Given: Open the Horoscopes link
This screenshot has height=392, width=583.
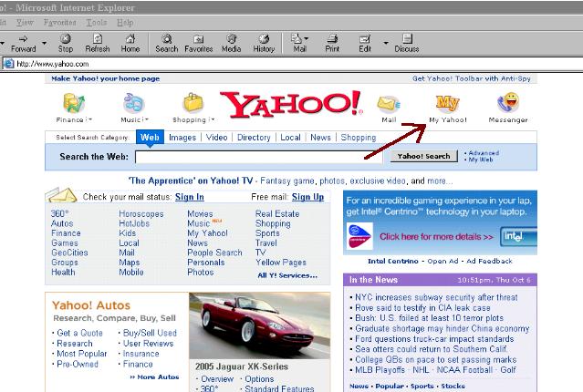Looking at the screenshot, I should (141, 214).
